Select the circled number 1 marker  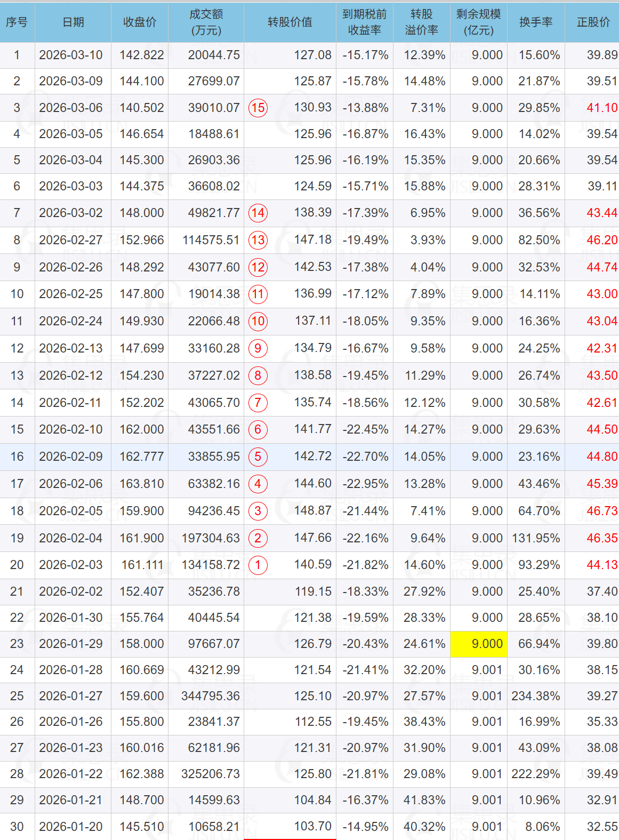pos(258,565)
